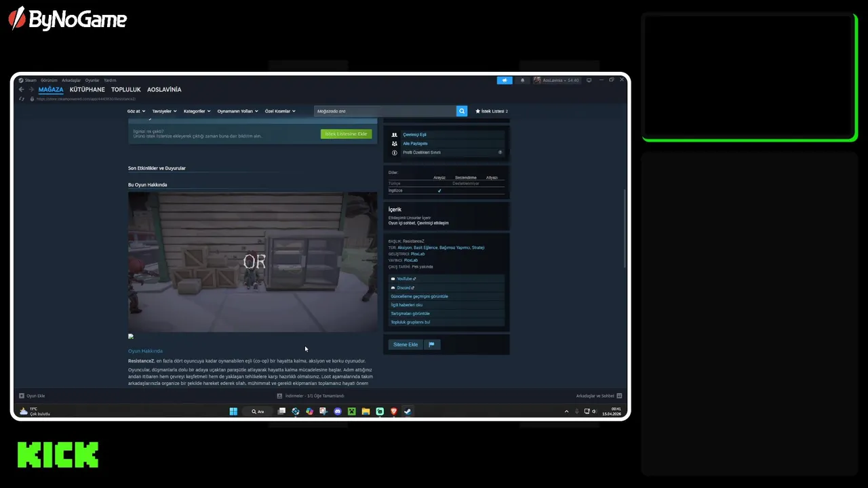
Task: Open File Explorer from the taskbar
Action: coord(366,411)
